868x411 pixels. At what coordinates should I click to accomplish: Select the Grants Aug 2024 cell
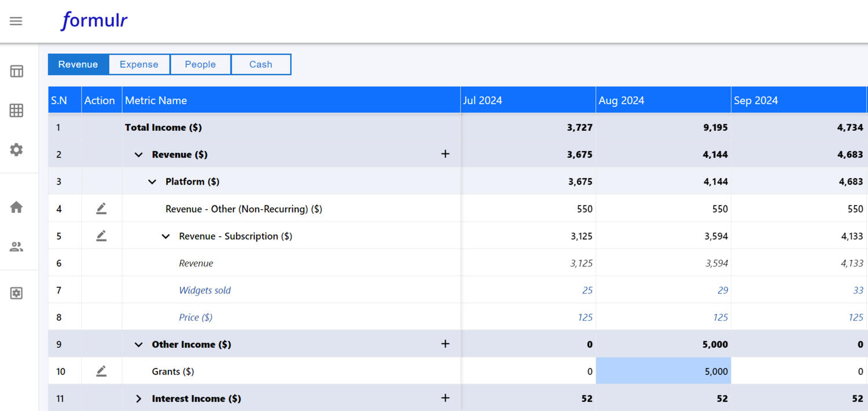tap(663, 371)
